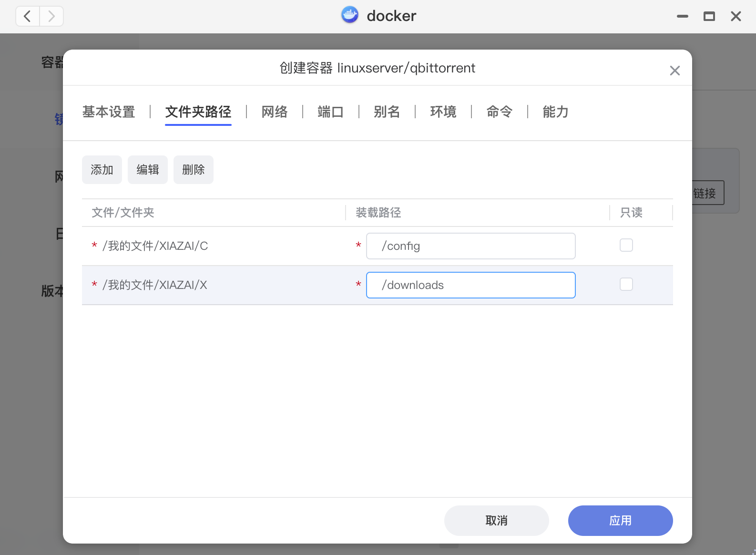Go back with the left arrow button

[x=28, y=16]
